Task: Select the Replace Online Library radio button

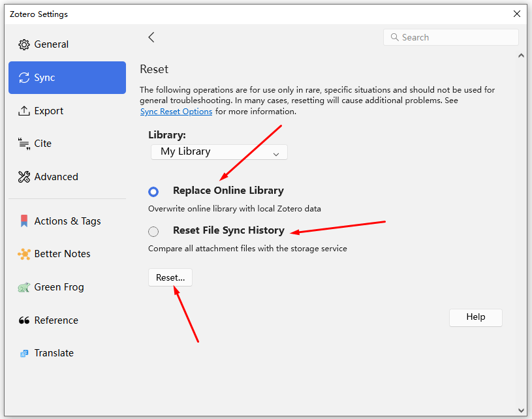Action: coord(153,192)
